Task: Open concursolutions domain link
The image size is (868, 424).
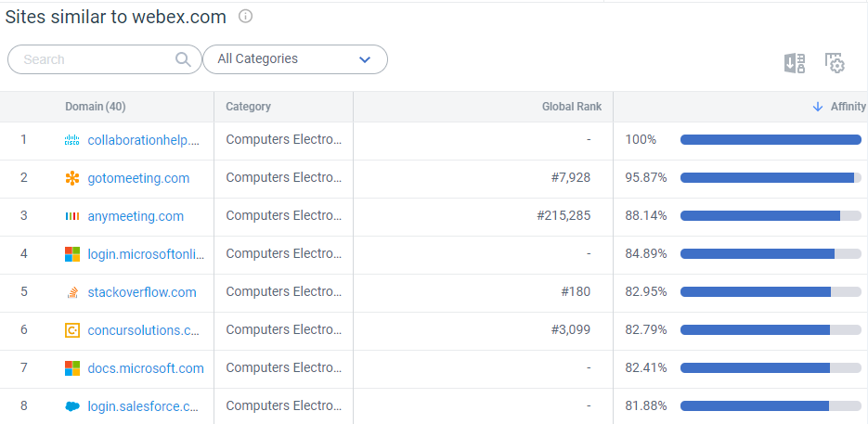Action: 143,330
